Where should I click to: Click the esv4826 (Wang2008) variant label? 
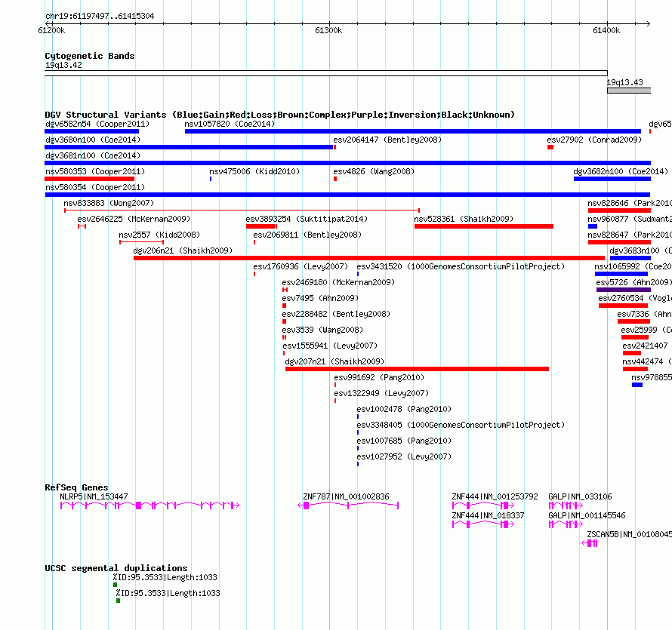click(x=374, y=172)
